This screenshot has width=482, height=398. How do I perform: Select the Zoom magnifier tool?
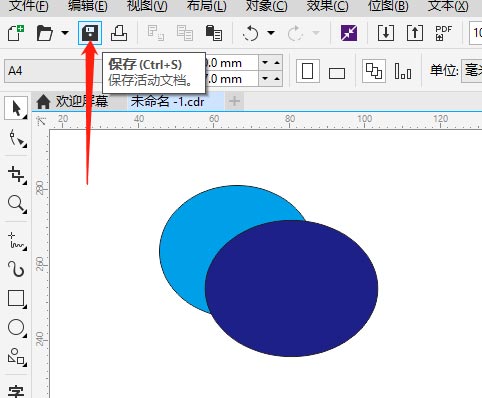pyautogui.click(x=17, y=204)
